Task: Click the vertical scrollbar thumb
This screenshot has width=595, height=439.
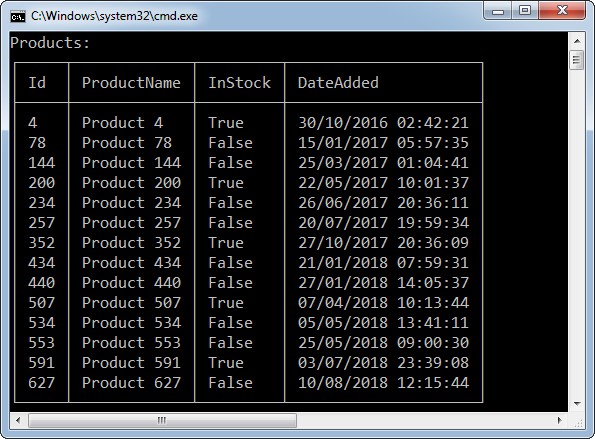Action: 577,60
